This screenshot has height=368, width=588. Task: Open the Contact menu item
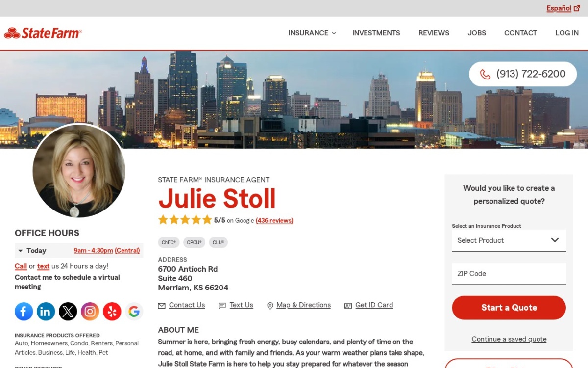(520, 33)
